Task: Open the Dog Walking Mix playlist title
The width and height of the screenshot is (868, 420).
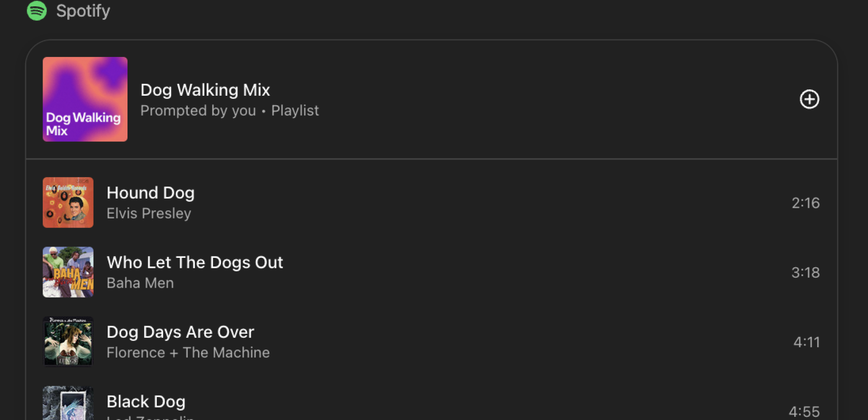Action: click(x=205, y=90)
